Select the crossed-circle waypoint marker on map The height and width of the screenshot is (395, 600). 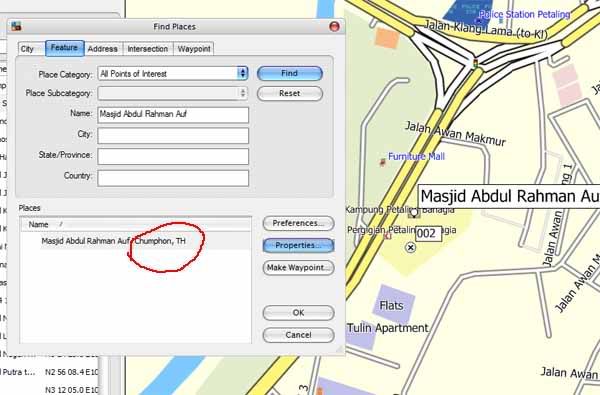(x=410, y=248)
